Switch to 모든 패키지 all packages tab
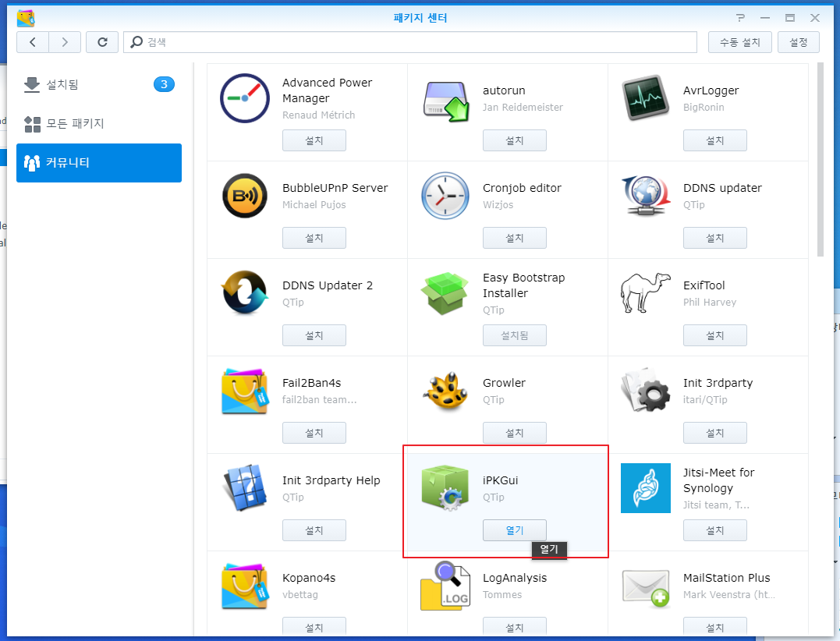 click(99, 124)
